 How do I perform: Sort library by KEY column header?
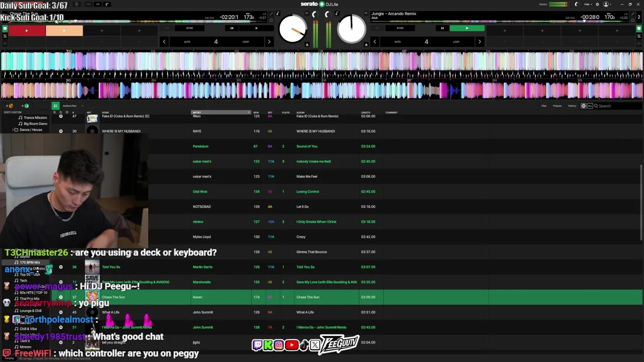coord(270,113)
